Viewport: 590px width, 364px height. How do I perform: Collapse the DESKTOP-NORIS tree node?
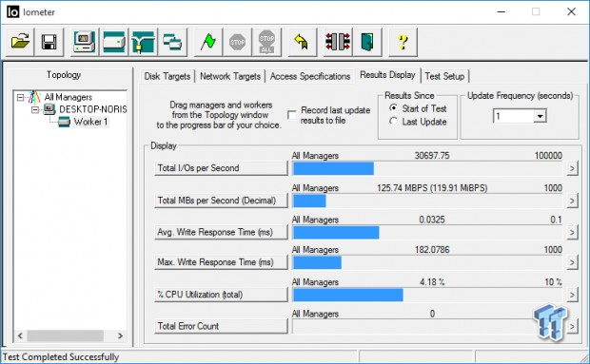35,109
